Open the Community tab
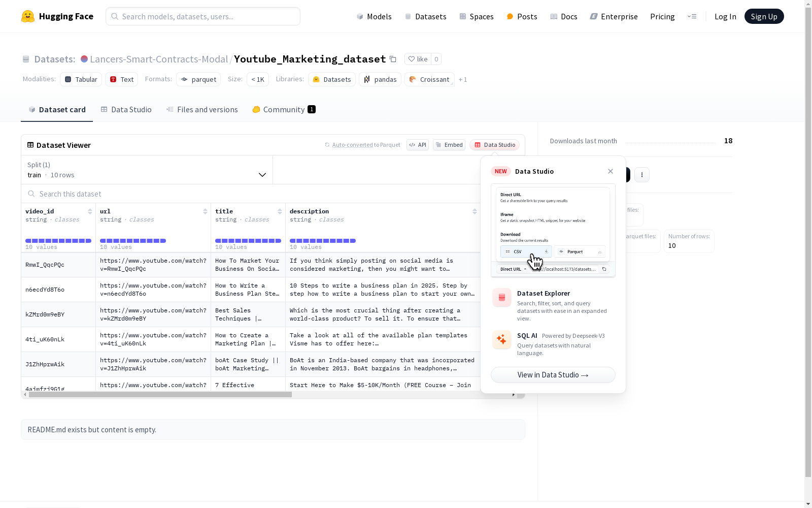Viewport: 812px width, 508px height. 284,110
